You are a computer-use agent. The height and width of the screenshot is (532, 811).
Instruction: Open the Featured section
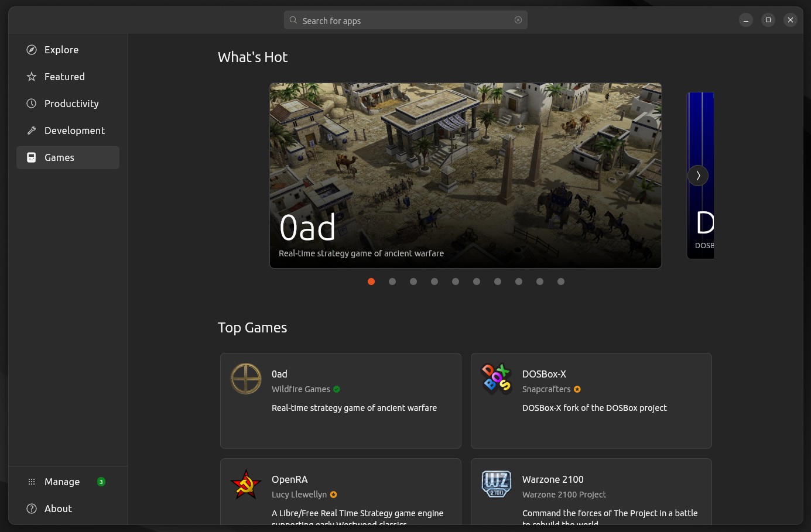pos(68,77)
